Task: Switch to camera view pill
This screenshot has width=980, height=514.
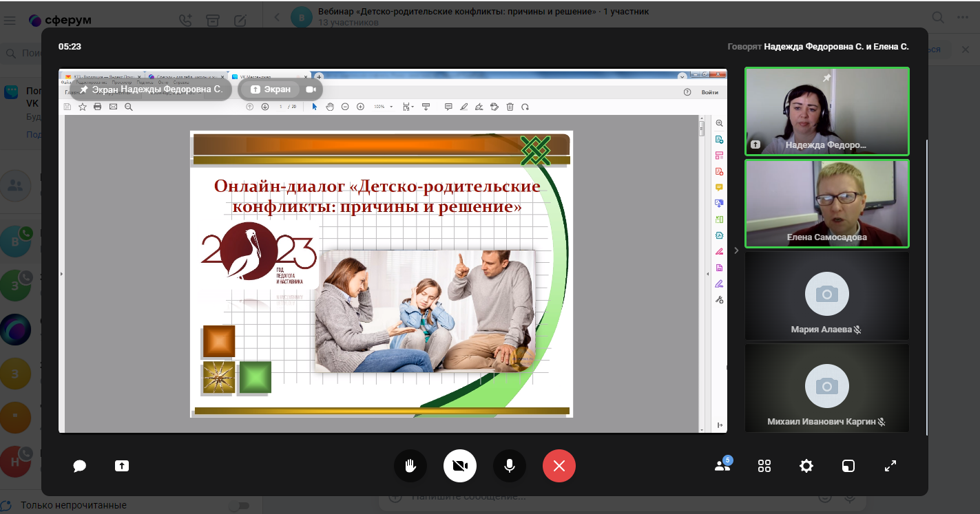Action: (311, 89)
